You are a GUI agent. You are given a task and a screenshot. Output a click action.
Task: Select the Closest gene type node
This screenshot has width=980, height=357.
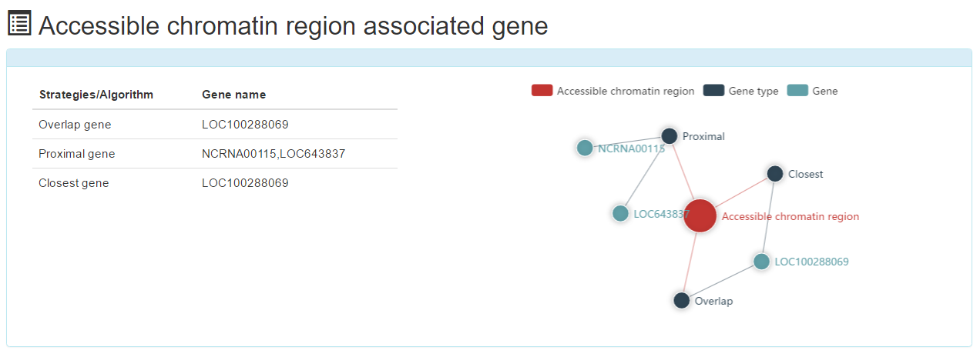[x=775, y=174]
